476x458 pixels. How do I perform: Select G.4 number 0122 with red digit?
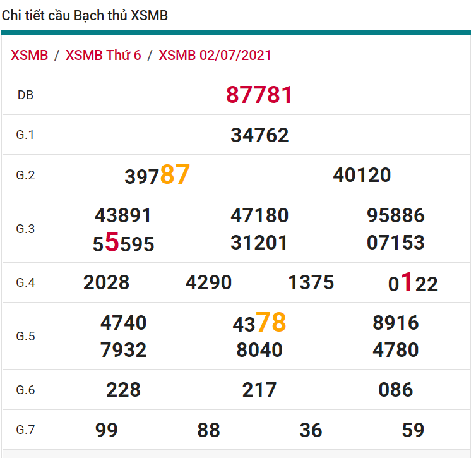coord(413,283)
